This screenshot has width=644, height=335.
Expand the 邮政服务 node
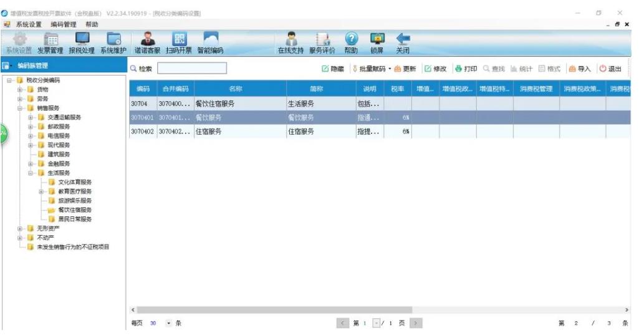31,127
